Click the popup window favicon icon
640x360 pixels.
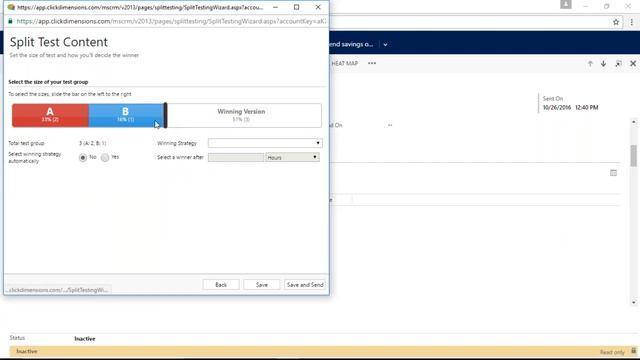[x=11, y=7]
